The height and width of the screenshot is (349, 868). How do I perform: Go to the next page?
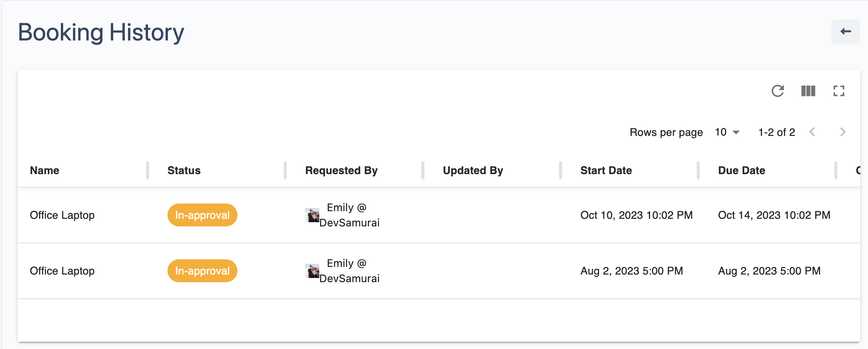pyautogui.click(x=842, y=132)
